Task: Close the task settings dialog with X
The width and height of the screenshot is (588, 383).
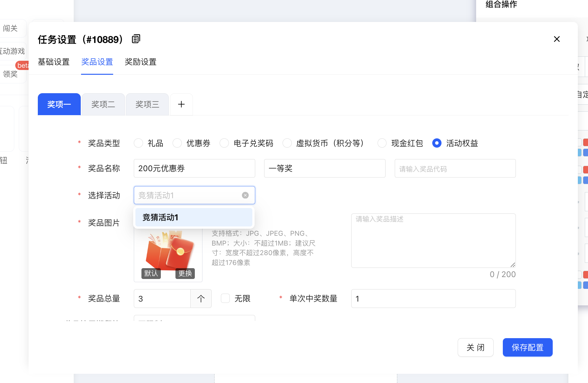Action: [557, 39]
